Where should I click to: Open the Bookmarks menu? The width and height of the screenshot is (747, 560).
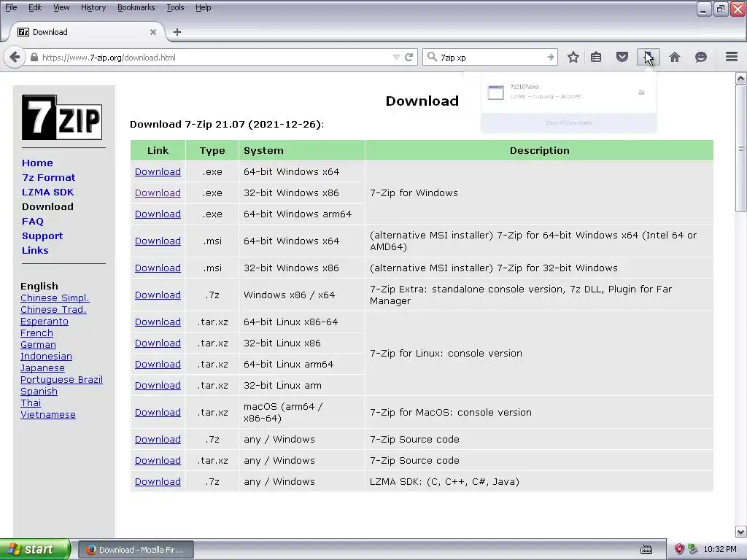[x=136, y=7]
